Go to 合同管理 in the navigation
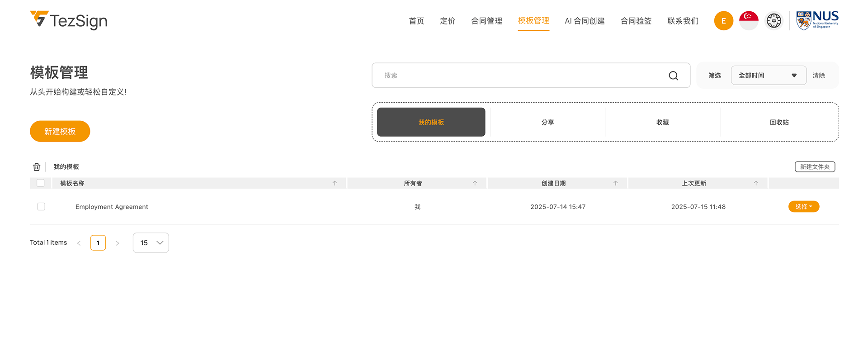Viewport: 868px width, 362px height. tap(486, 21)
